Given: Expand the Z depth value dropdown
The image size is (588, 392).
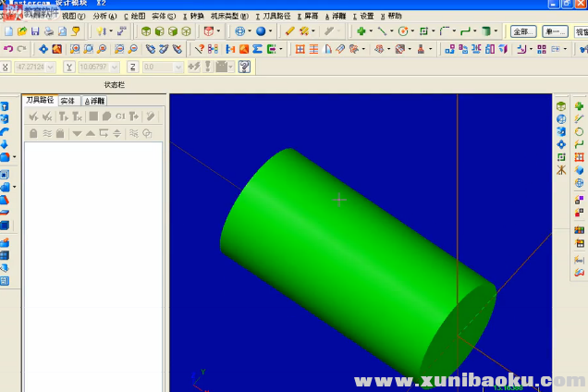Looking at the screenshot, I should tap(179, 67).
